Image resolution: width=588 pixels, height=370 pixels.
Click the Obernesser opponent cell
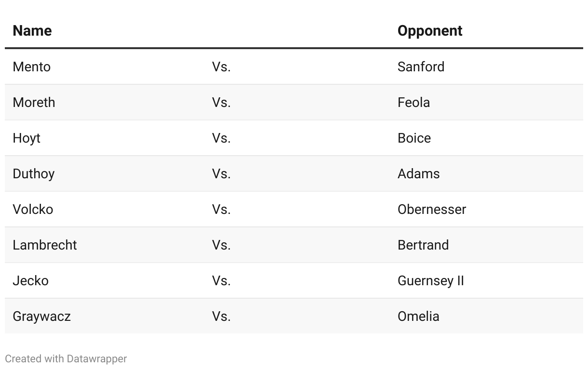[x=431, y=209]
